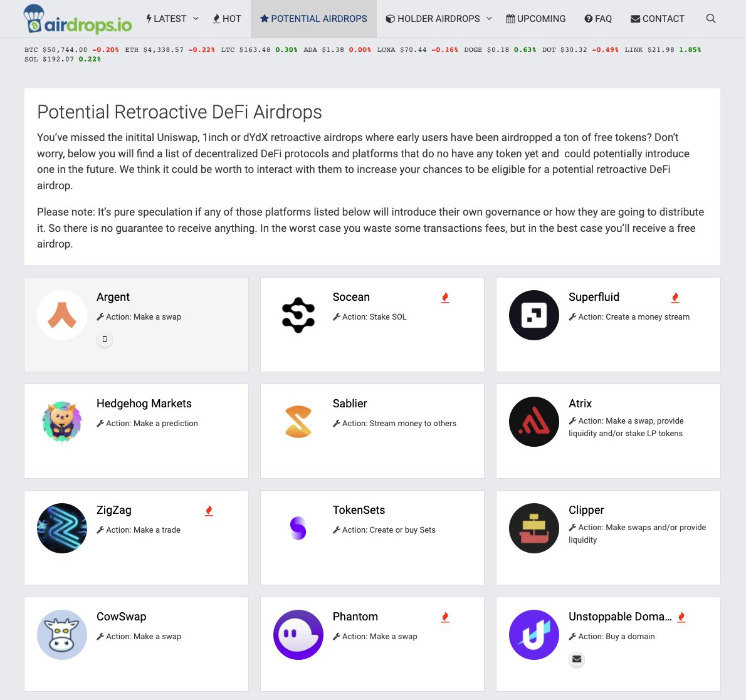Click the Argent mobile phone badge icon
The height and width of the screenshot is (700, 746).
coord(105,340)
